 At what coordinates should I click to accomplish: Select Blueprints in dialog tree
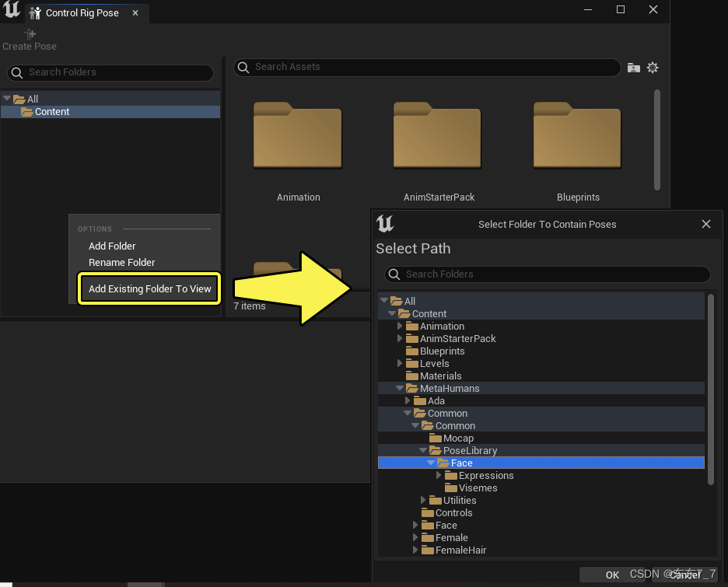click(x=541, y=351)
